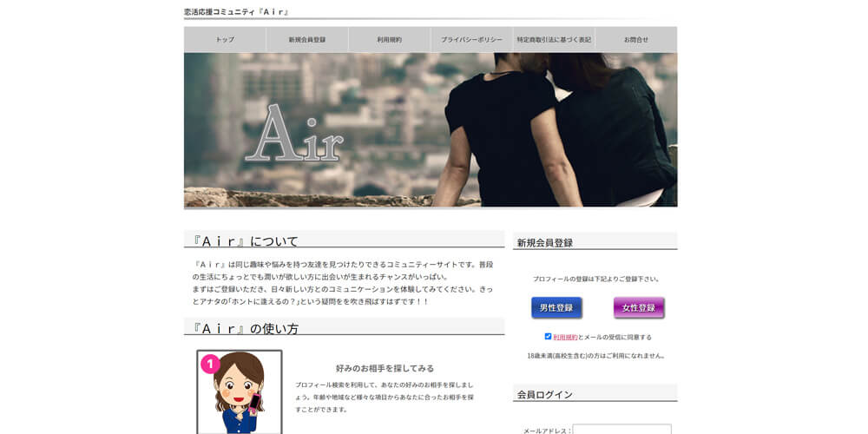Open the プライバシーポリシー page from the menu
The width and height of the screenshot is (868, 434).
tap(471, 40)
